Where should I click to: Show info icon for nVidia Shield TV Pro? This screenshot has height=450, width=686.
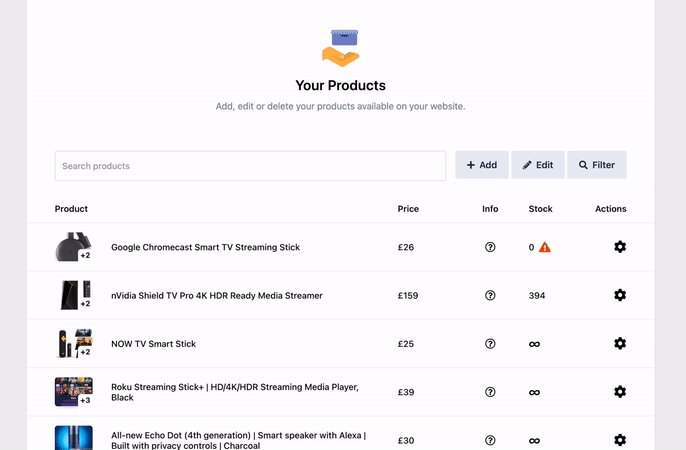490,295
